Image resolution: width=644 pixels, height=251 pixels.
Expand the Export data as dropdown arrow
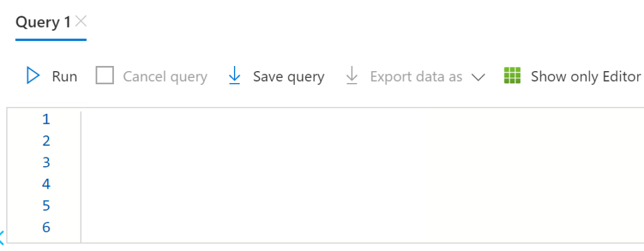479,77
